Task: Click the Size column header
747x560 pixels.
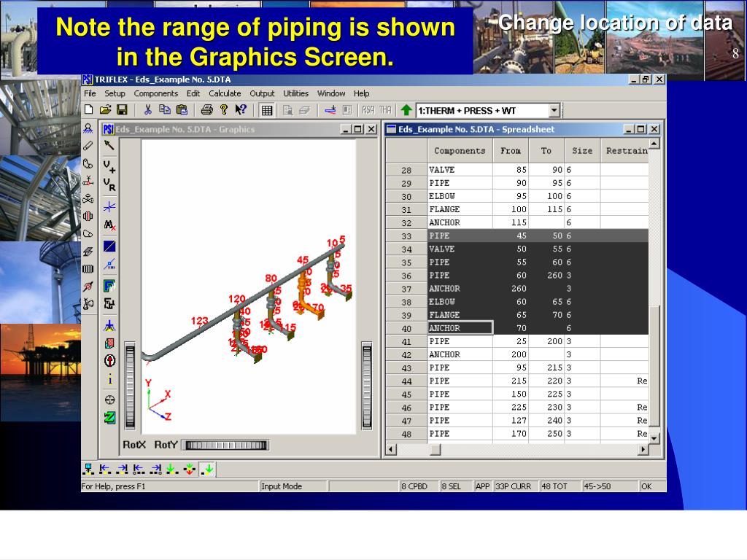Action: click(582, 150)
